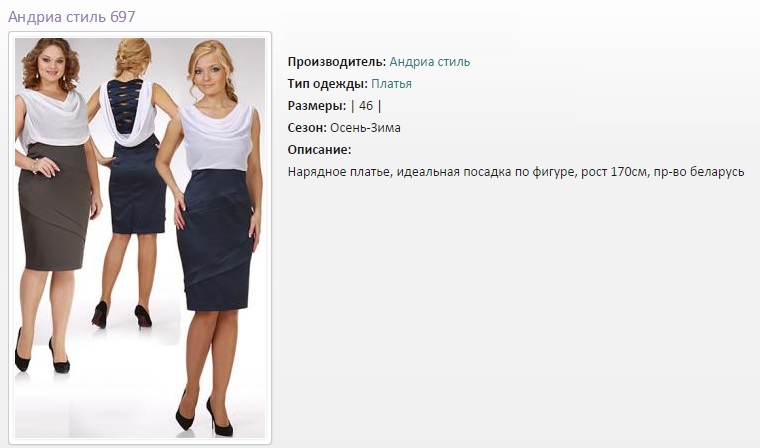Click the Осень-Зима season value
The width and height of the screenshot is (760, 448).
point(365,128)
